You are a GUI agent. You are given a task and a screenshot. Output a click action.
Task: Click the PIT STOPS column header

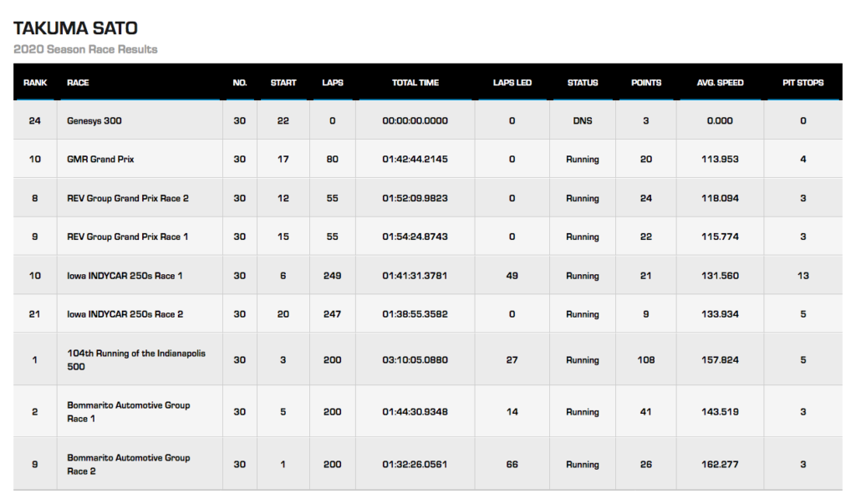803,83
